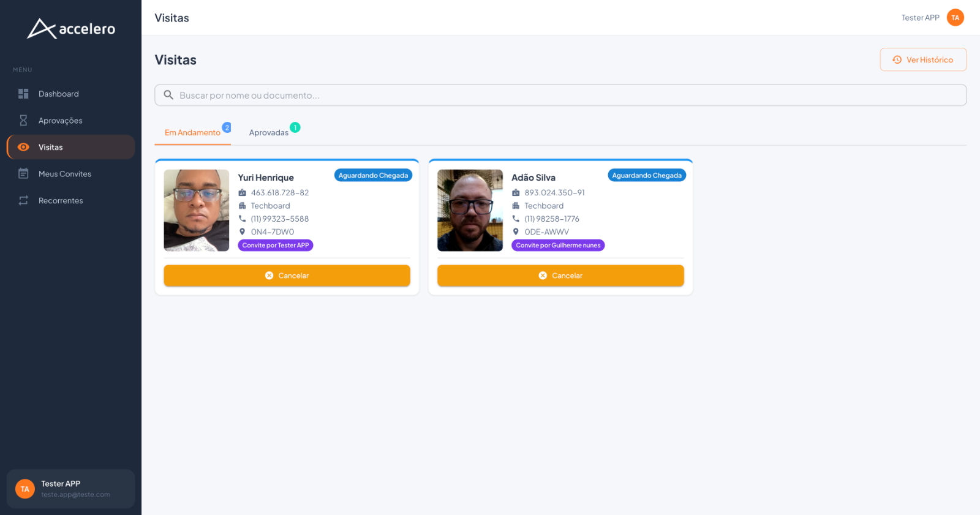Click Techboard in Adão Silva's card

coord(544,206)
